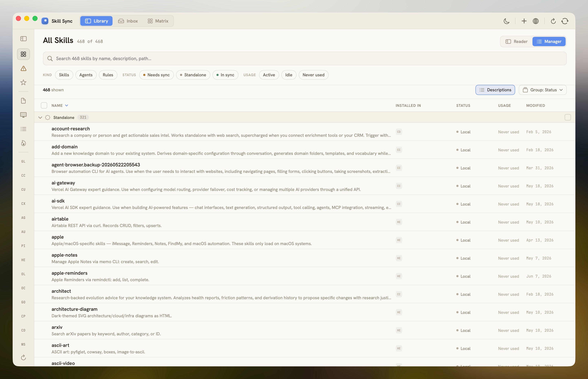Viewport: 588px width, 379px height.
Task: Filter by kind Agents
Action: tap(86, 75)
